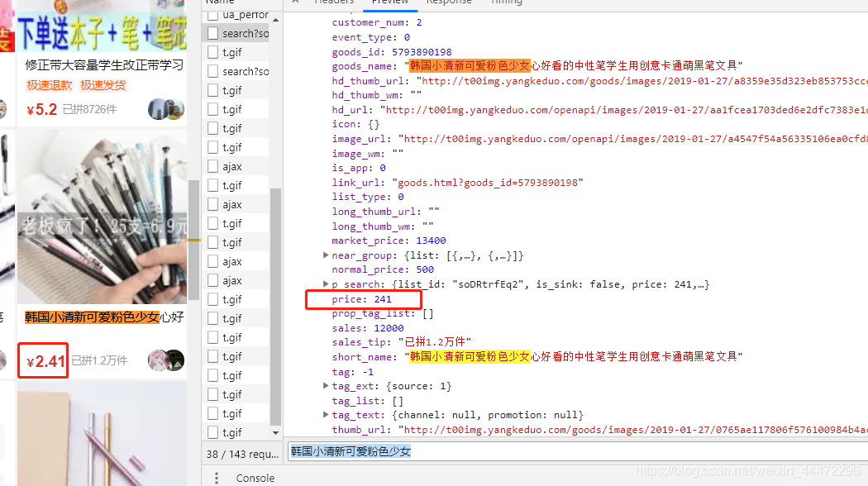Select the price: 241 line
The image size is (868, 486).
point(361,299)
